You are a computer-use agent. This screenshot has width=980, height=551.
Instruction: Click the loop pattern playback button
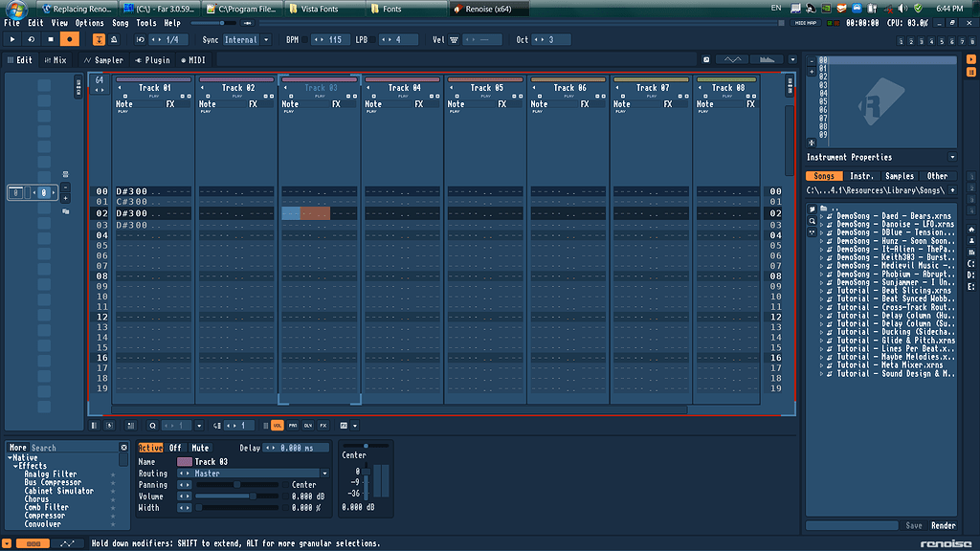32,39
